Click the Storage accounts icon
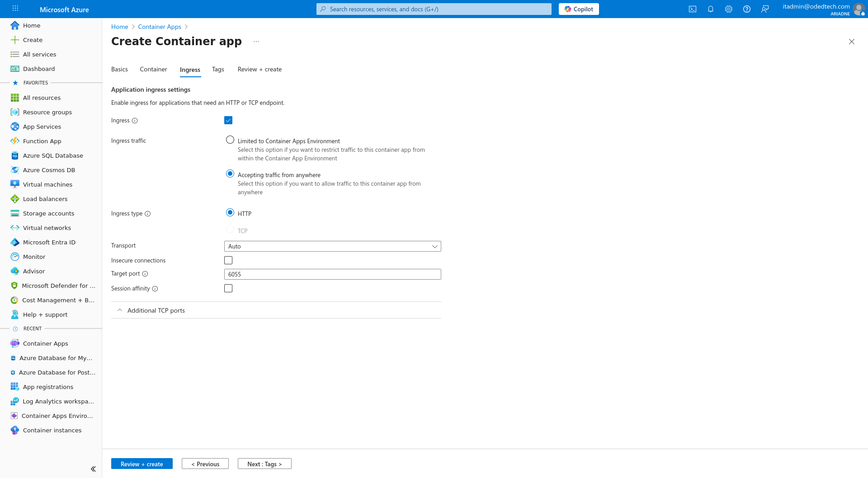868x478 pixels. (x=15, y=213)
